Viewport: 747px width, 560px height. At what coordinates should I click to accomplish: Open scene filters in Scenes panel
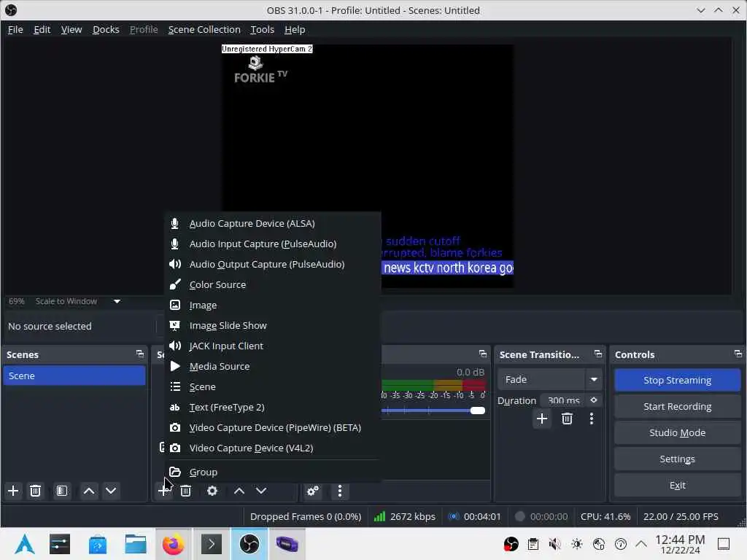tap(62, 491)
